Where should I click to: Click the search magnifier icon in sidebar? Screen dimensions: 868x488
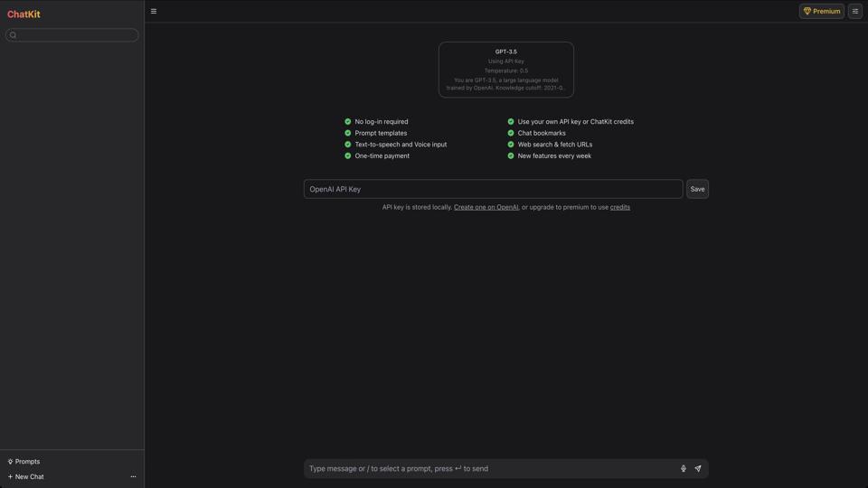[x=13, y=35]
